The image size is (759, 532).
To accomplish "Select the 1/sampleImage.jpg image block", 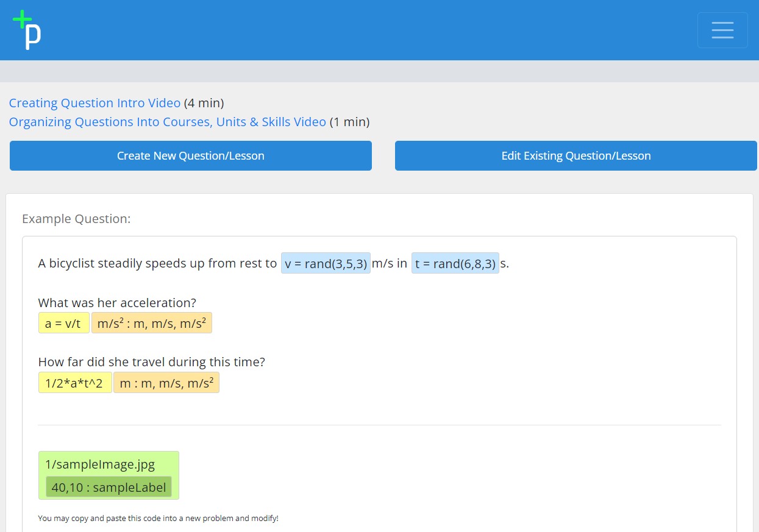I will click(100, 464).
